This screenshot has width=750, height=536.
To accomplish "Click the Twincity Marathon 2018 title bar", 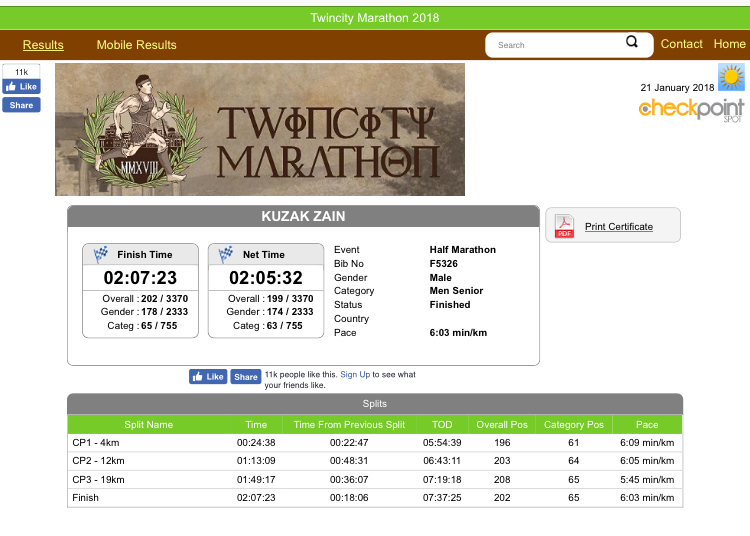I will [375, 18].
